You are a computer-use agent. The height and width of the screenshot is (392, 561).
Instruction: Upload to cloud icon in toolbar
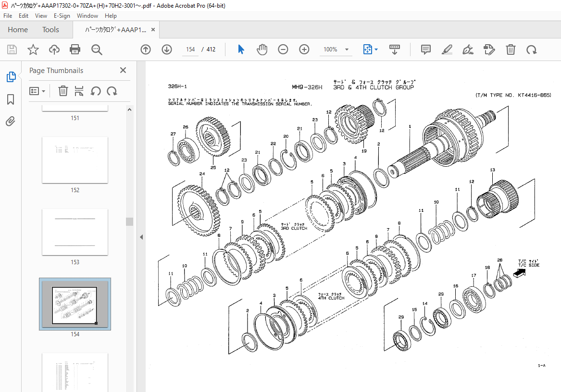54,49
